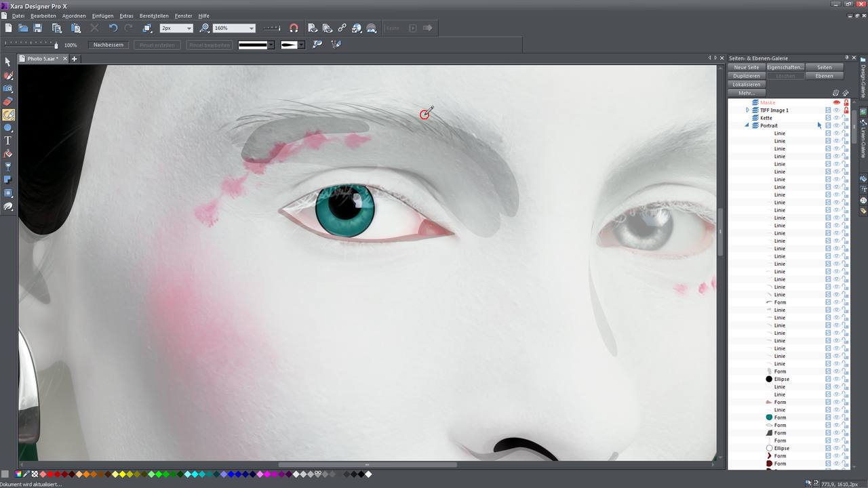Toggle visibility eye of TIFF Image 1
This screenshot has height=488, width=868.
[837, 110]
